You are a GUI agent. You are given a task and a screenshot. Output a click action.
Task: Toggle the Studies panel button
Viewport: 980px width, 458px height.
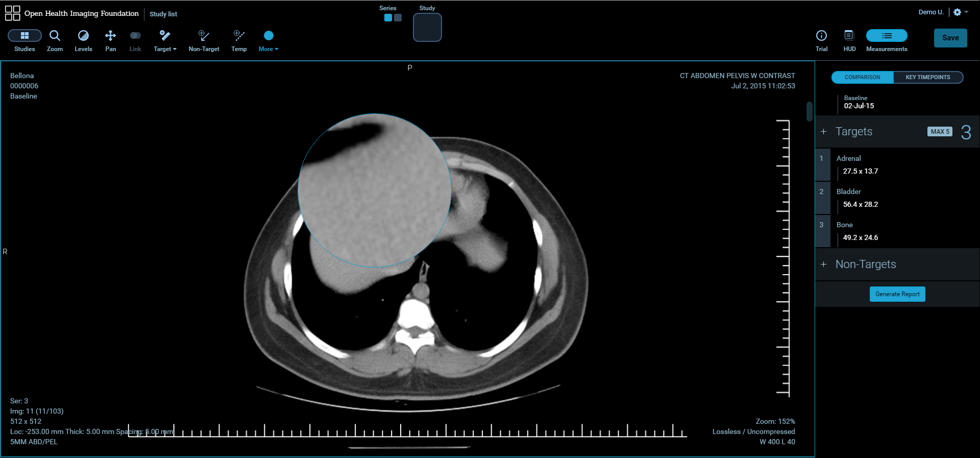coord(24,36)
